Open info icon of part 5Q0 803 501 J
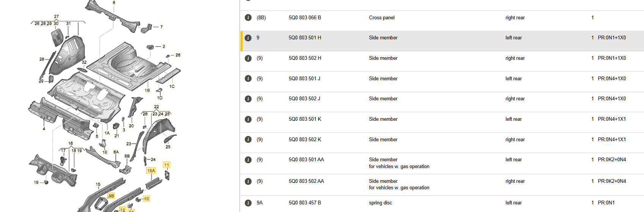 tap(248, 79)
